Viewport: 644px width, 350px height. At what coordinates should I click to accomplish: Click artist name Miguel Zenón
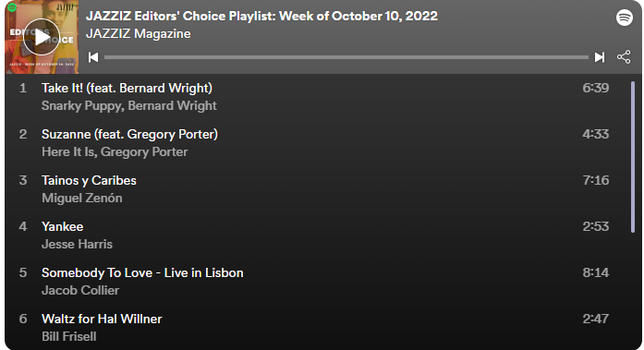82,199
